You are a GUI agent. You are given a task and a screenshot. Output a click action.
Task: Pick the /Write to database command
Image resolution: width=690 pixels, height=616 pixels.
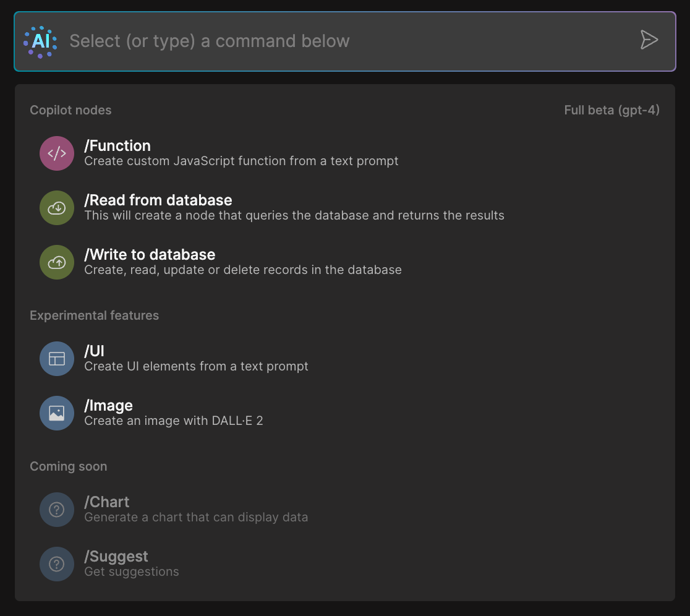coord(150,255)
